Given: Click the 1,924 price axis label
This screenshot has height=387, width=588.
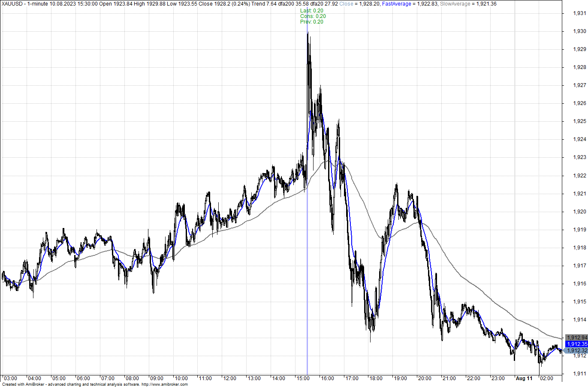Looking at the screenshot, I should point(579,139).
